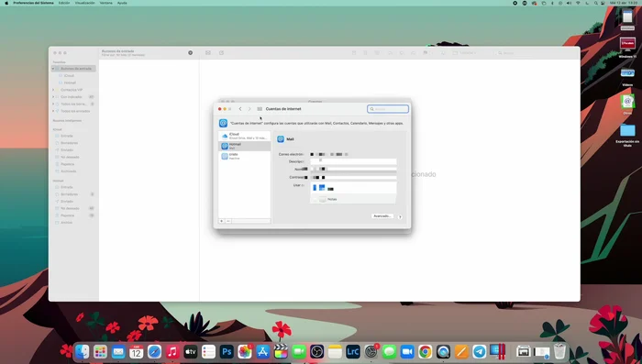Viewport: 642px width, 364px height.
Task: Click the preferences search field
Action: tap(388, 109)
